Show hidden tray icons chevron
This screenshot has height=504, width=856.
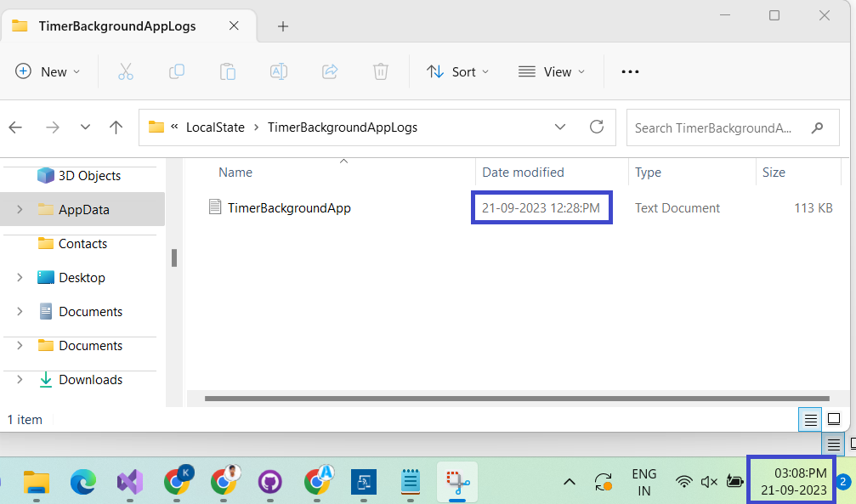click(x=570, y=482)
